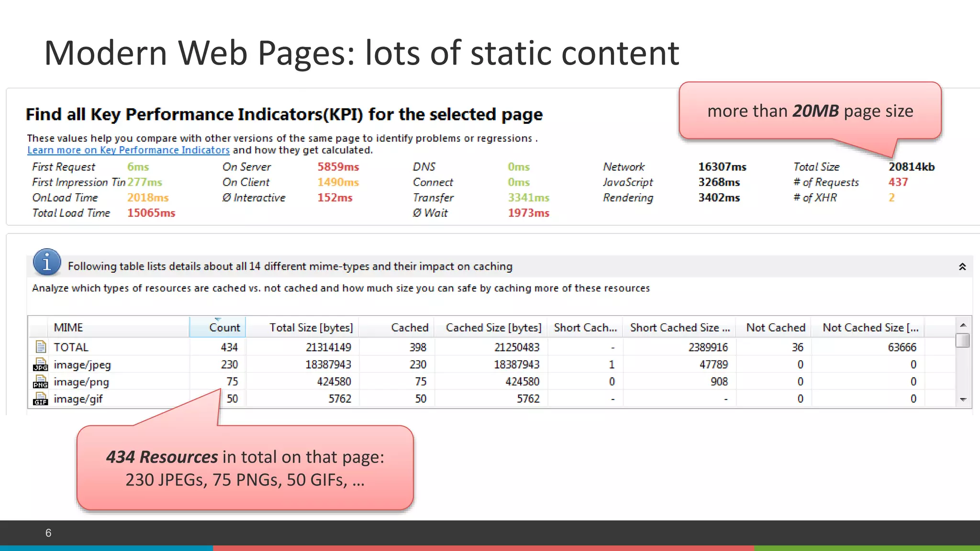This screenshot has height=551, width=980.
Task: Click the Not Cached column header
Action: [775, 328]
